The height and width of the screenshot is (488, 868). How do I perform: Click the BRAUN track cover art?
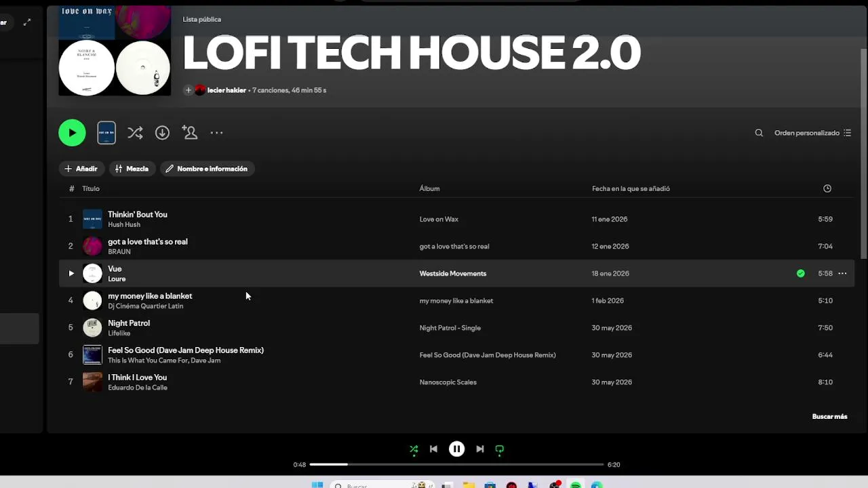(x=92, y=246)
